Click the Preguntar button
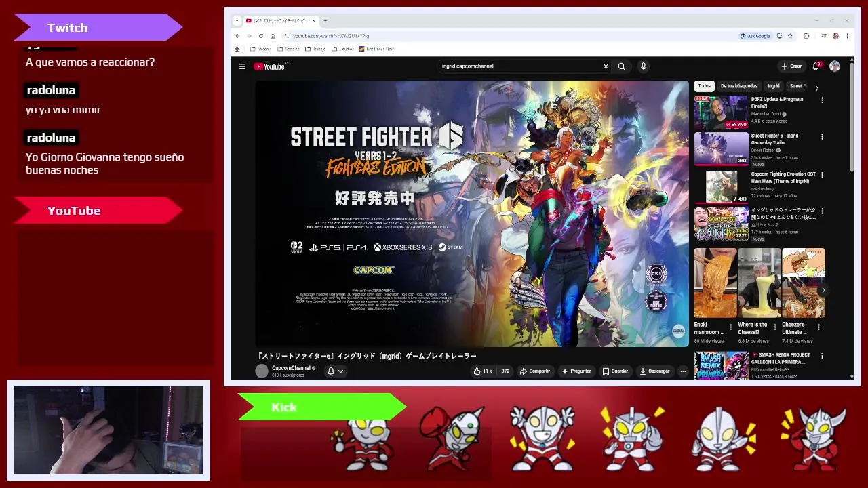 576,371
